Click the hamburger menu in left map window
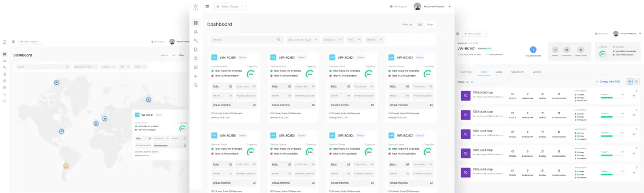 pyautogui.click(x=14, y=41)
